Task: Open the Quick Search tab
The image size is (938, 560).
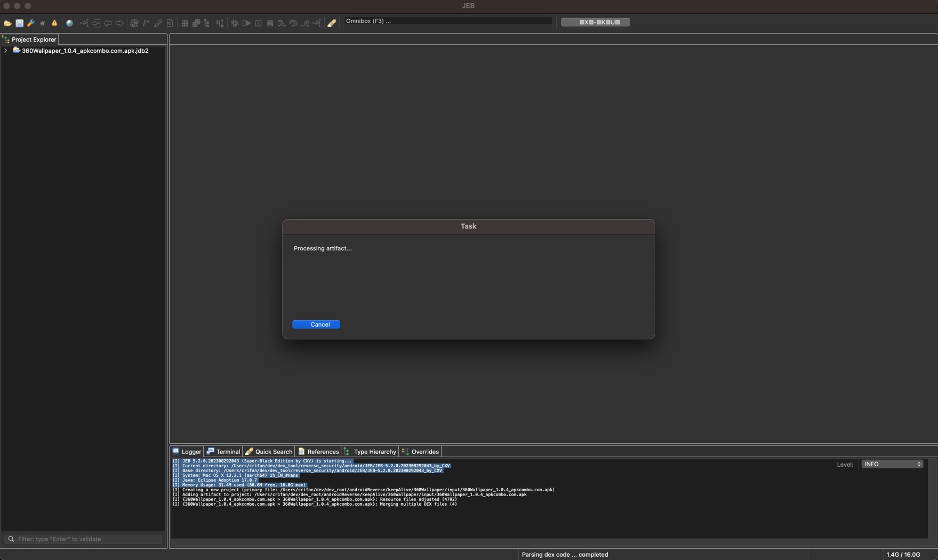Action: pos(269,451)
